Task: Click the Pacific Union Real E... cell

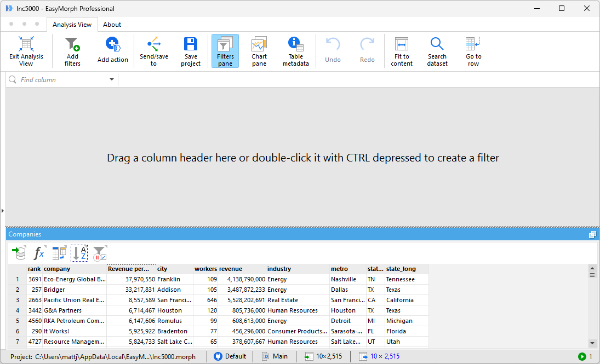Action: point(75,300)
